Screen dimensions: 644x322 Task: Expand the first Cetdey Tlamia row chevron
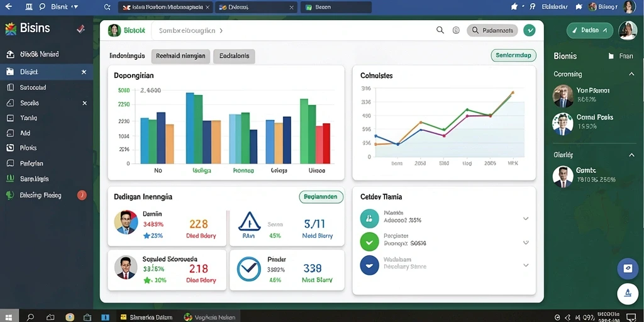[x=526, y=218]
